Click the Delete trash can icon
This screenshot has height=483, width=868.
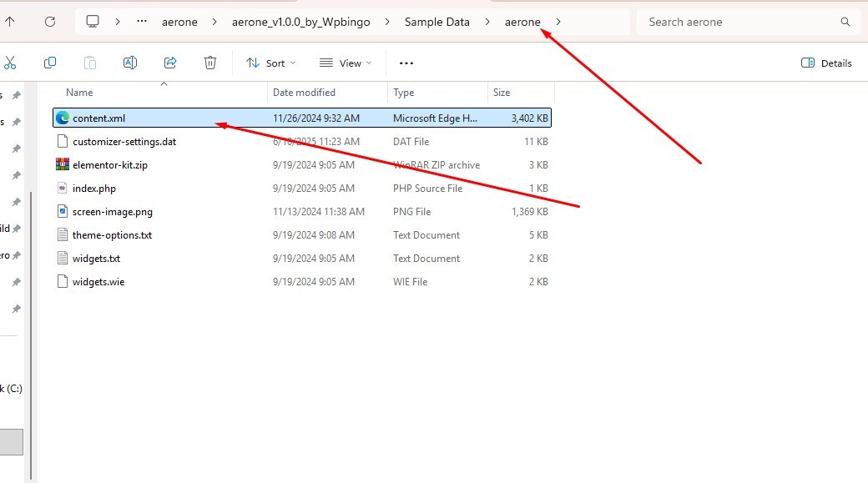(x=210, y=63)
